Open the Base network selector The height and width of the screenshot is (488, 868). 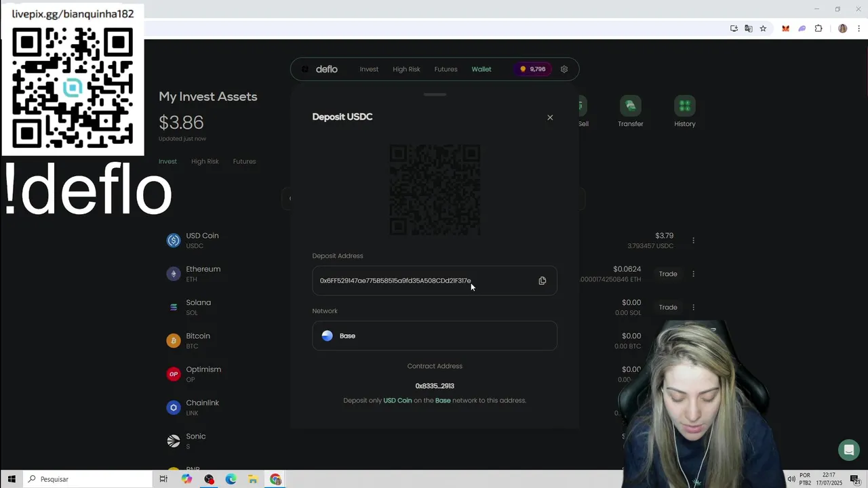(x=435, y=335)
